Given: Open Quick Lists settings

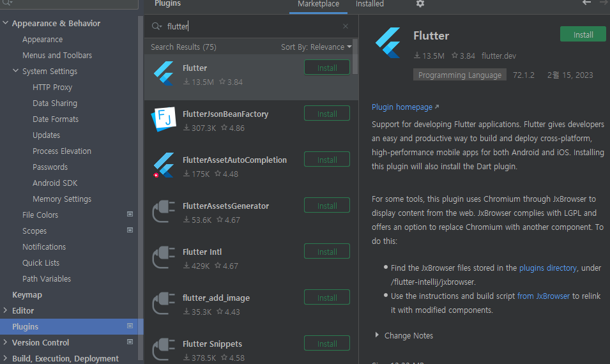Looking at the screenshot, I should point(41,262).
